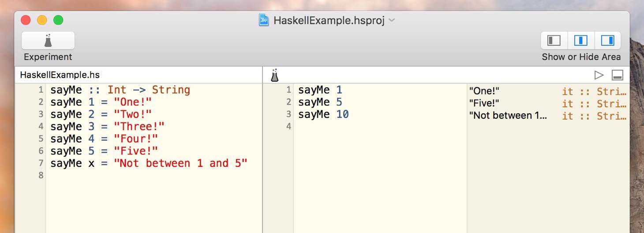
Task: Click playground expression "sayMe 1"
Action: click(320, 90)
